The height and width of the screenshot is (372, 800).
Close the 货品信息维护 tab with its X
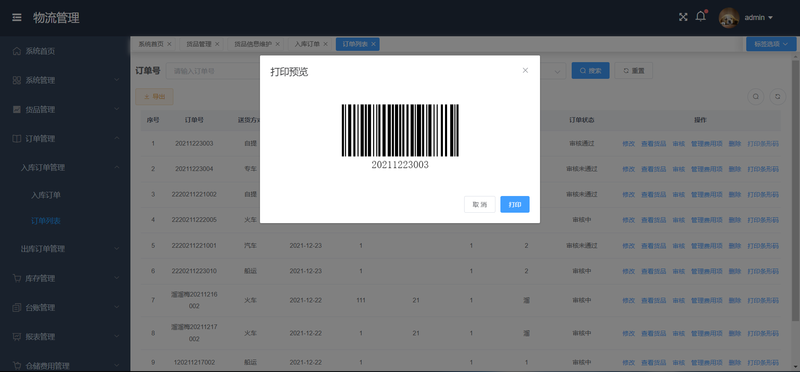click(x=278, y=44)
